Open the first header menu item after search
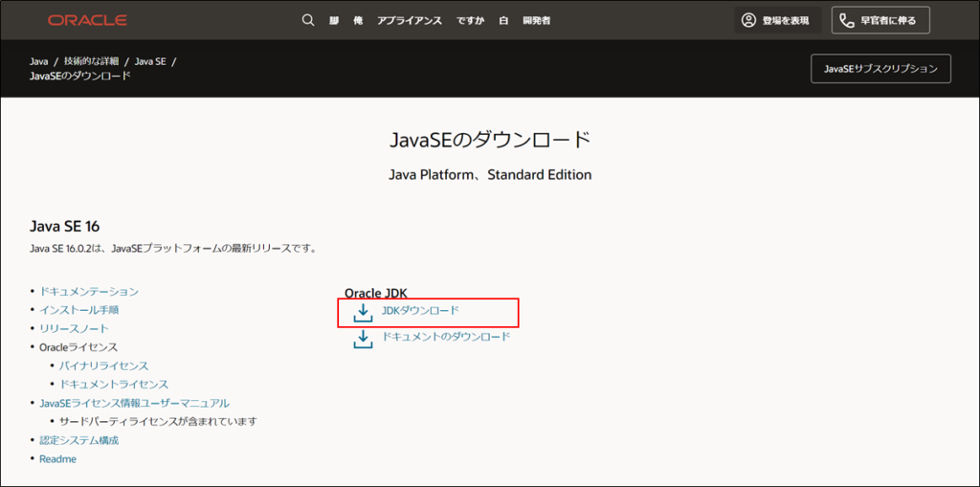The width and height of the screenshot is (980, 487). coord(334,21)
